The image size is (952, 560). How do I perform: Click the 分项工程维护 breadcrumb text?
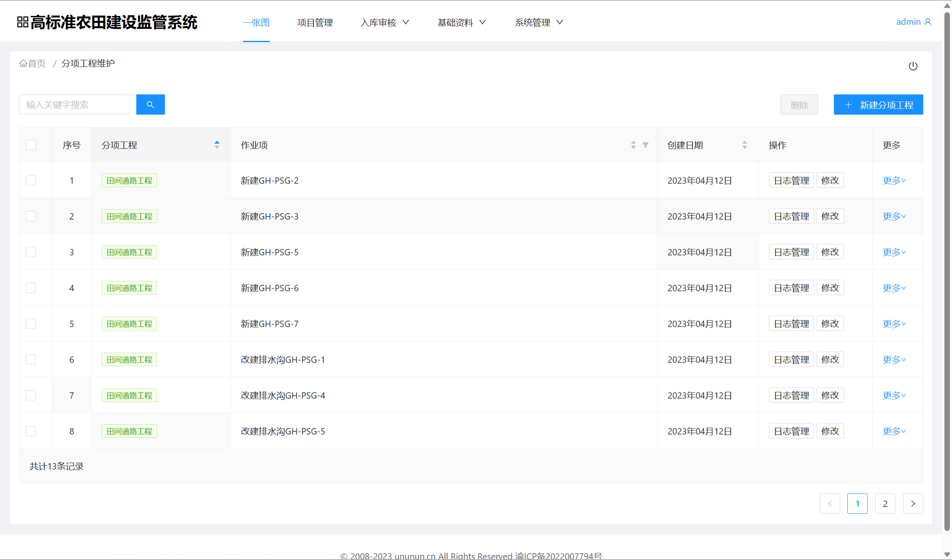click(x=88, y=63)
